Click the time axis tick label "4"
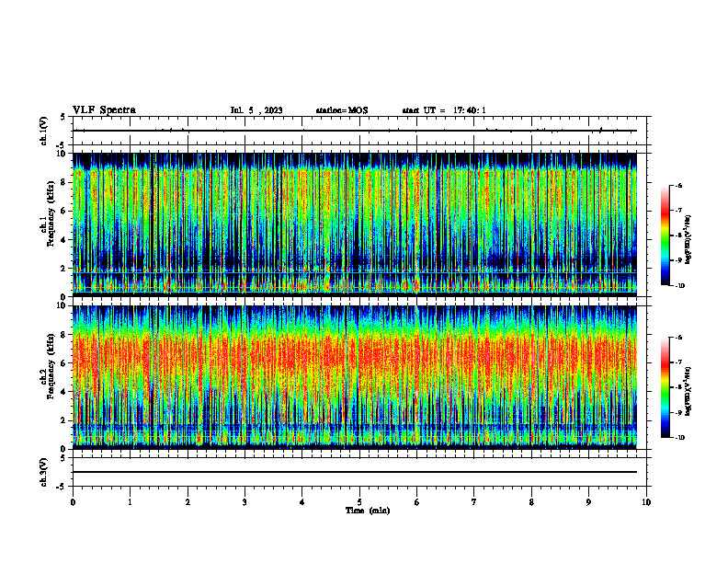This screenshot has width=728, height=563. click(x=302, y=502)
